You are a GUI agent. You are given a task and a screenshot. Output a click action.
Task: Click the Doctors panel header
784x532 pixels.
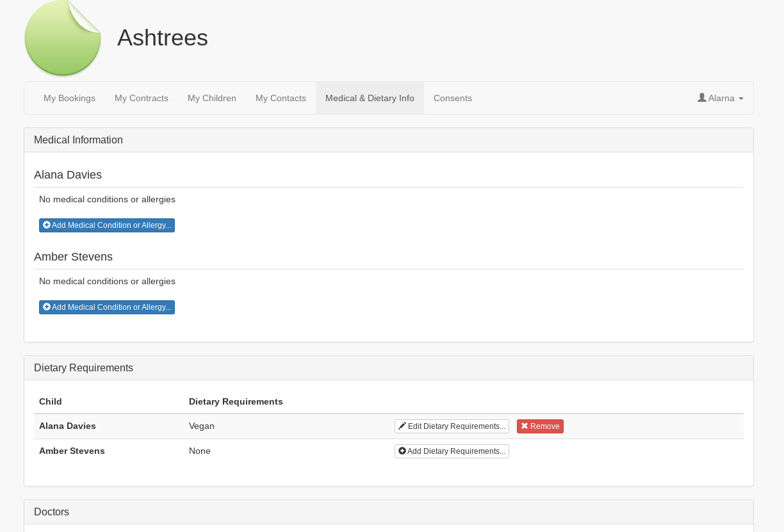click(x=51, y=512)
